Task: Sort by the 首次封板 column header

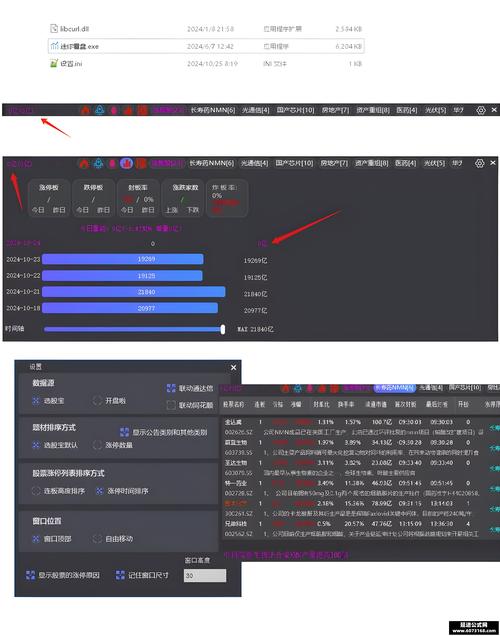Action: [406, 404]
